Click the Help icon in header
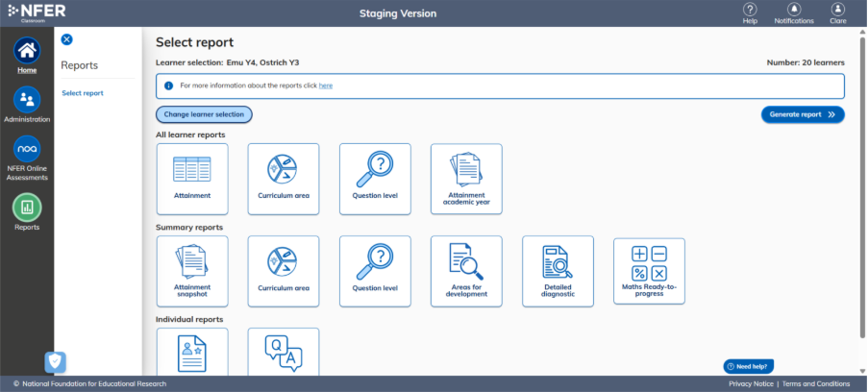Viewport: 868px width, 392px height. [x=750, y=10]
